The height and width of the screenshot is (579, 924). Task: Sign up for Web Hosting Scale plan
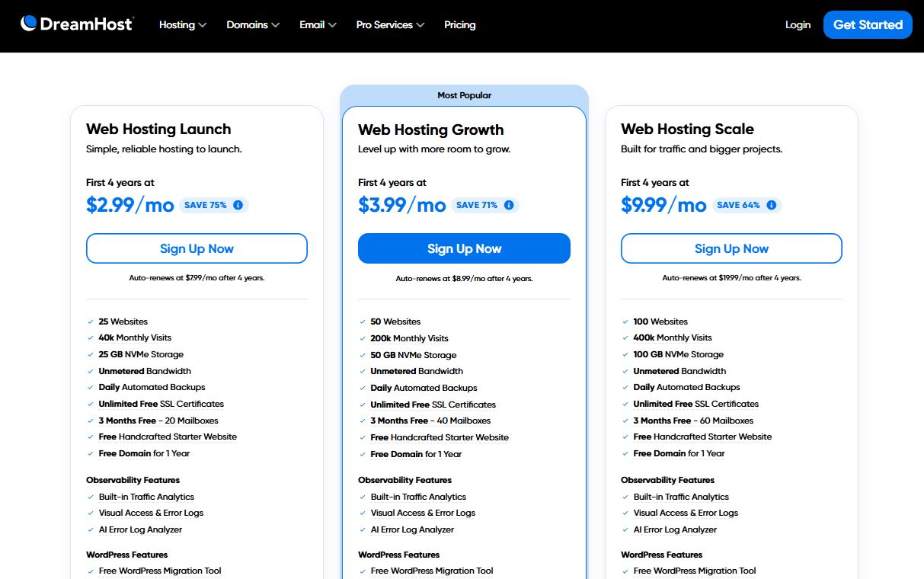pos(731,248)
